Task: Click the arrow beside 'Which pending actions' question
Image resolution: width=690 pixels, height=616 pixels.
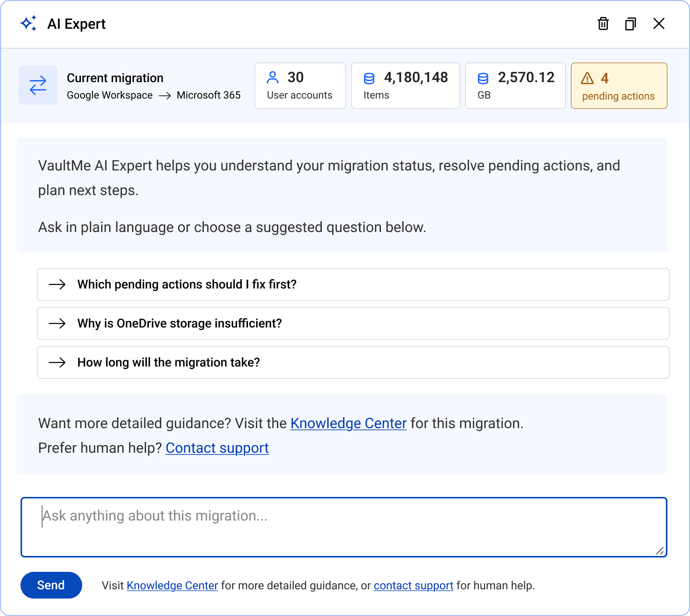Action: tap(57, 284)
